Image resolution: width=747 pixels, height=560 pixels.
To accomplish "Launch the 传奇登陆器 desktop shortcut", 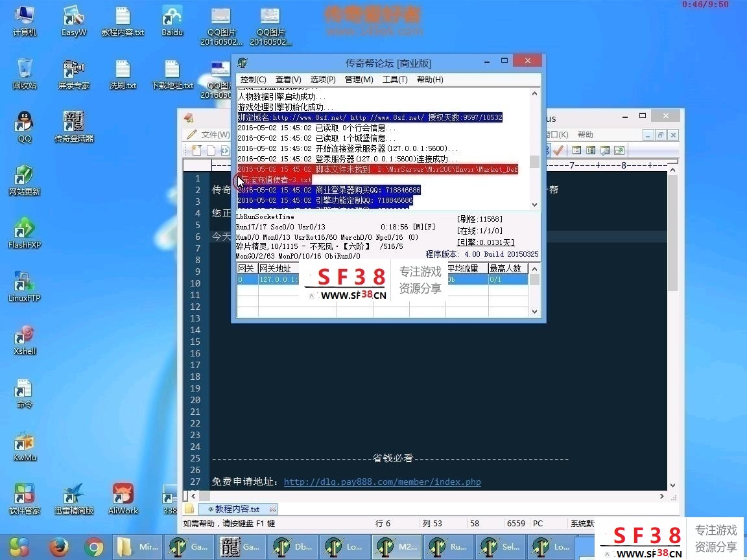I will pos(74,127).
